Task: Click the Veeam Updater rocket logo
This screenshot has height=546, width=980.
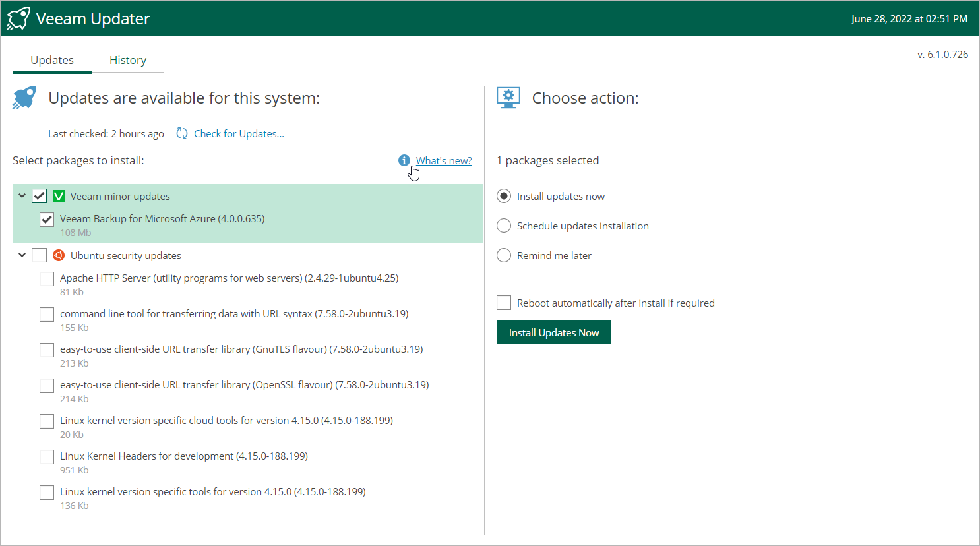Action: pyautogui.click(x=18, y=18)
